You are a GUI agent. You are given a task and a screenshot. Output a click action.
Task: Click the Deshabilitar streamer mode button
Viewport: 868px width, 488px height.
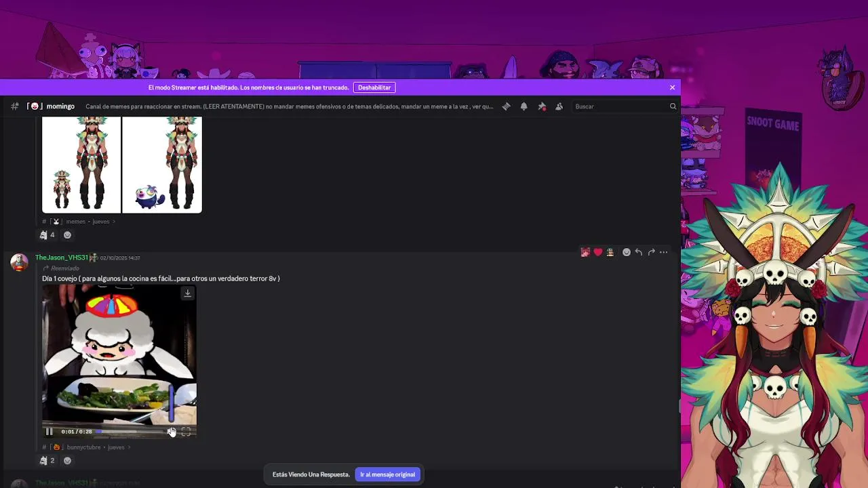[374, 87]
